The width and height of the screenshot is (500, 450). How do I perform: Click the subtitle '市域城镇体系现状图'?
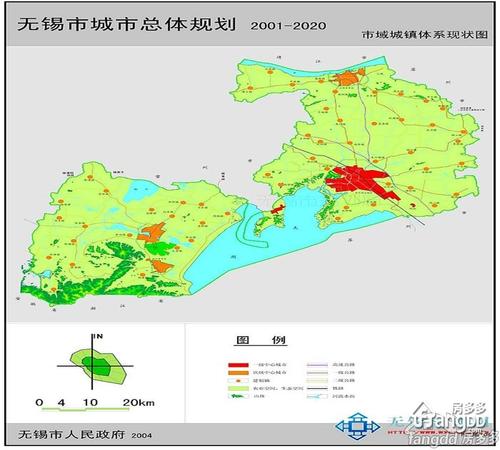coord(425,35)
